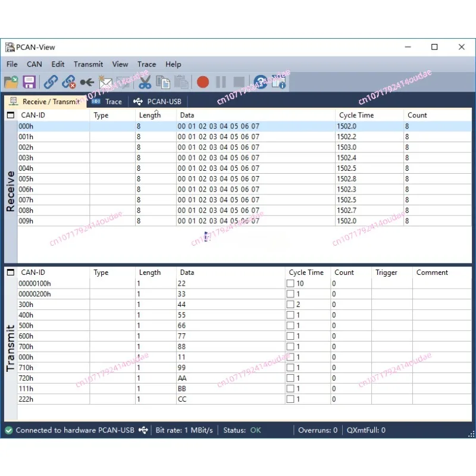This screenshot has height=476, width=476.
Task: Create a new transmit message with envelope icon
Action: pos(105,82)
